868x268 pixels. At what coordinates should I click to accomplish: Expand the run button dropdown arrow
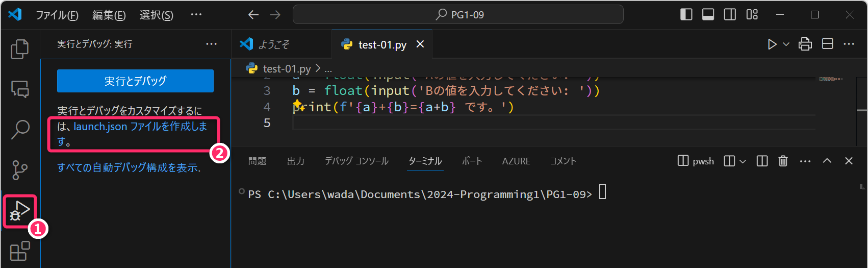coord(786,44)
